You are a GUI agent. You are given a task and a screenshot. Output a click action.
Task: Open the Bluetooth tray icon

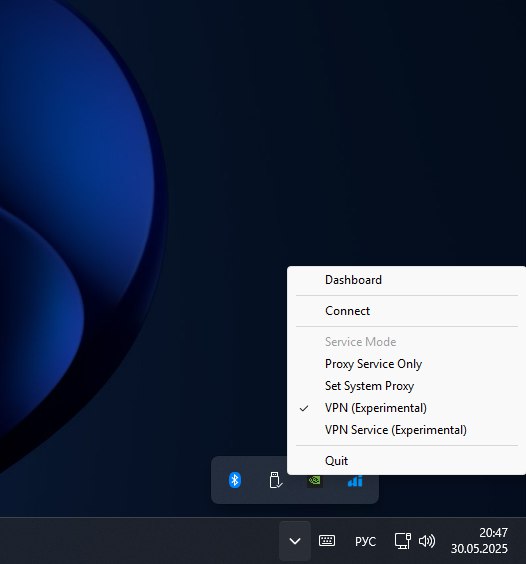tap(235, 480)
